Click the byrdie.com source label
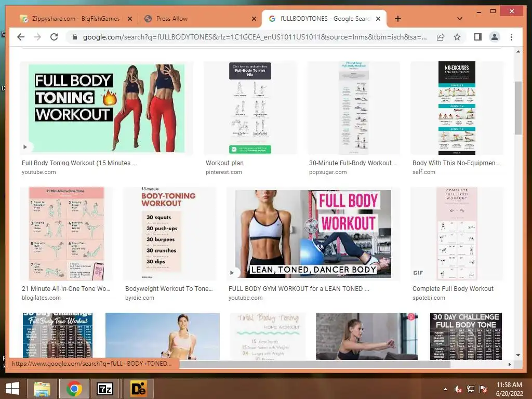The height and width of the screenshot is (399, 532). pos(139,298)
